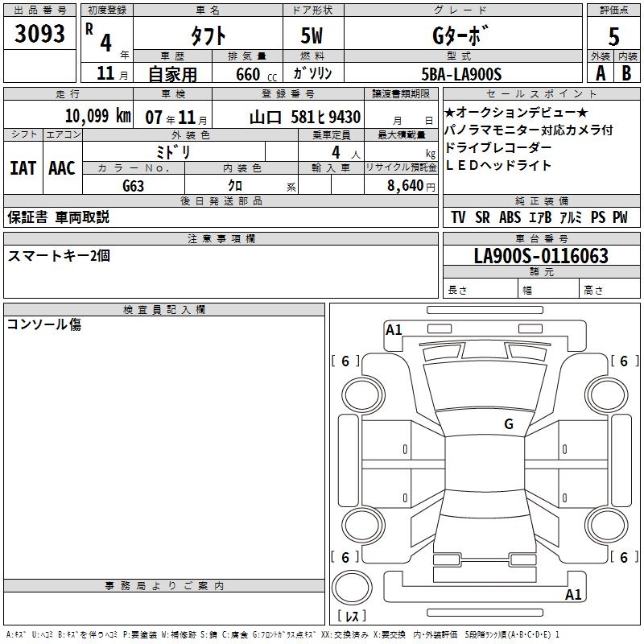
Task: Click seating capacity 4 人
Action: pos(346,153)
